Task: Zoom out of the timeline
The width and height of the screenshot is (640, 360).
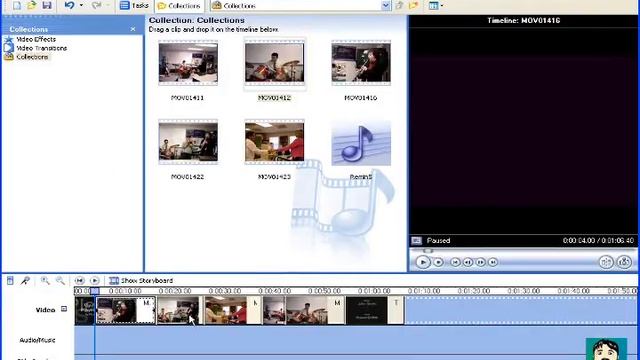Action: pos(60,280)
